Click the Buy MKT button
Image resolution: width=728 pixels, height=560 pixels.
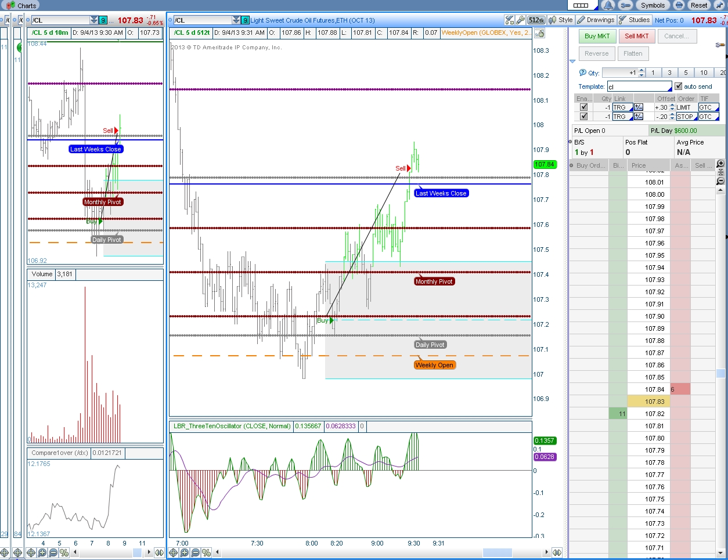click(597, 36)
